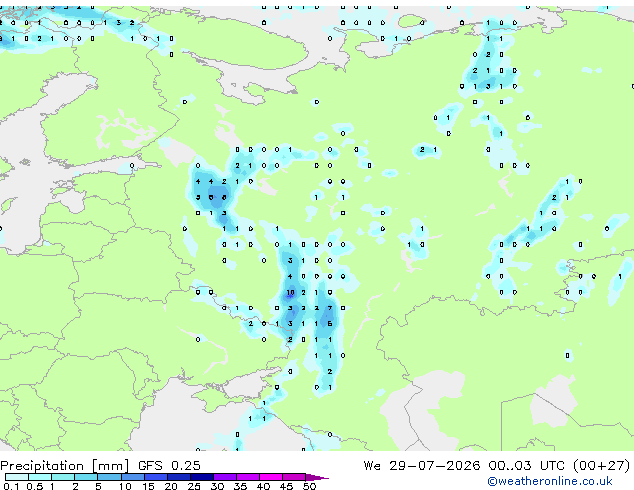
Task: Click the '25' legend scale label
Action: coord(194,486)
